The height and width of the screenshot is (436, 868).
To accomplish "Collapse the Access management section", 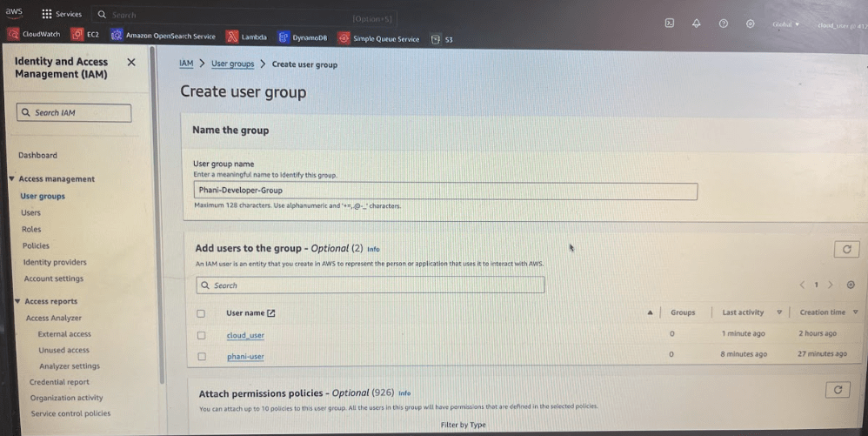I will coord(12,178).
